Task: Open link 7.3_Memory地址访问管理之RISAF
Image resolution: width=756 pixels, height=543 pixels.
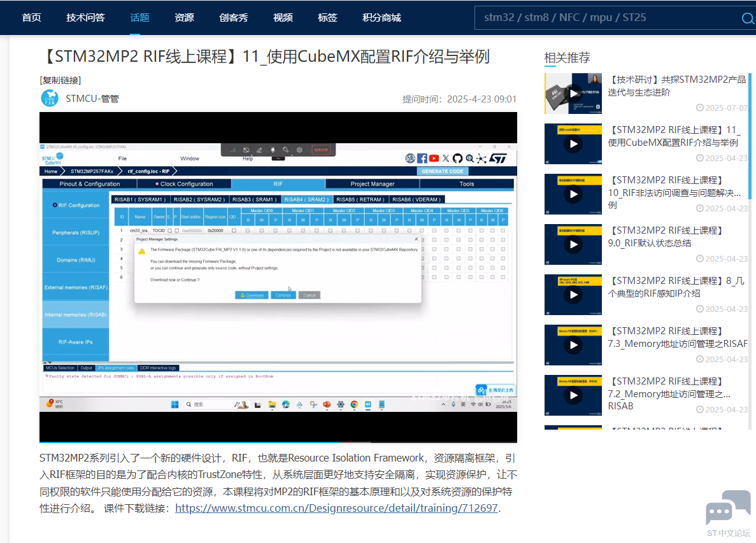Action: pyautogui.click(x=678, y=337)
